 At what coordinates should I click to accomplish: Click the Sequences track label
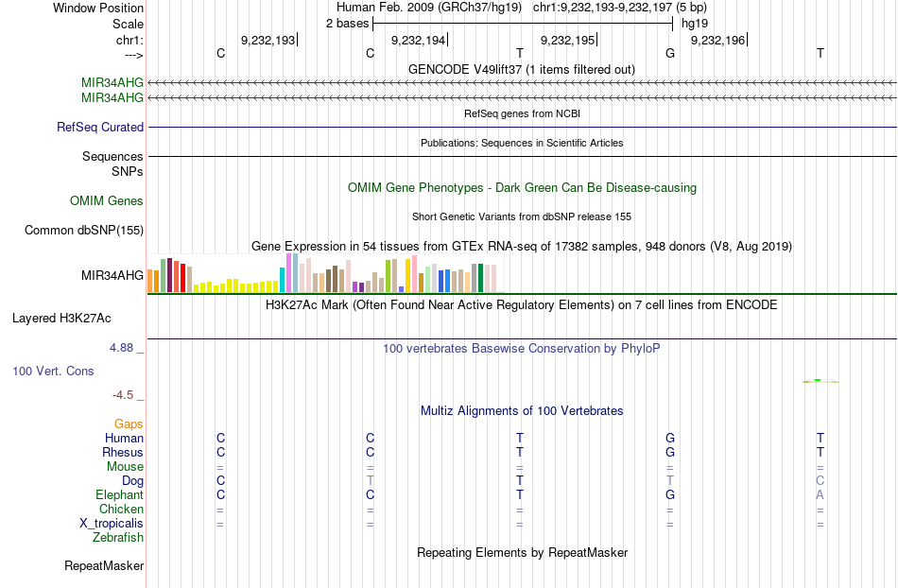click(x=112, y=156)
